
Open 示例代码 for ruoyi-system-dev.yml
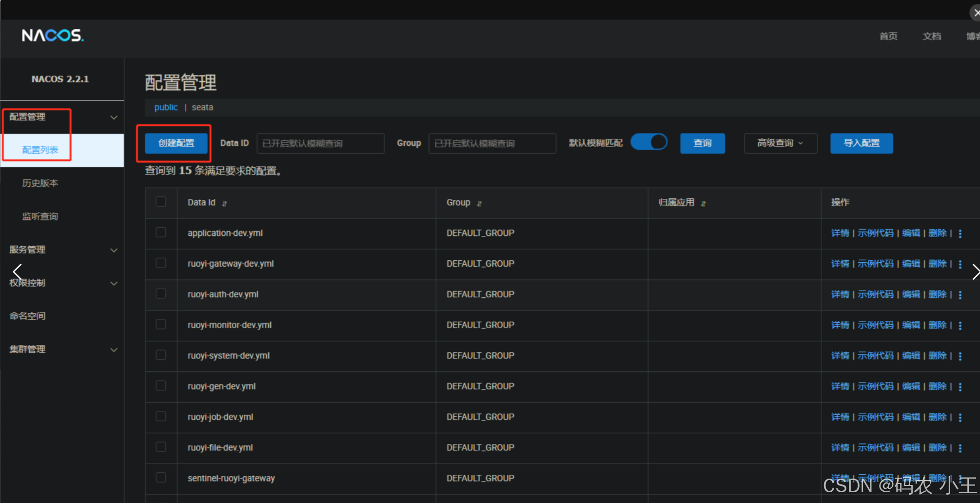tap(876, 356)
